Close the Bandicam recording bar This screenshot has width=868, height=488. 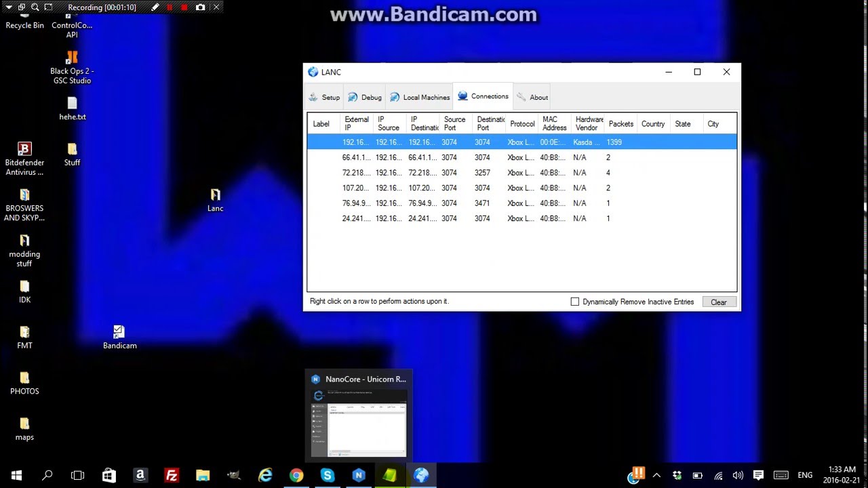(217, 7)
